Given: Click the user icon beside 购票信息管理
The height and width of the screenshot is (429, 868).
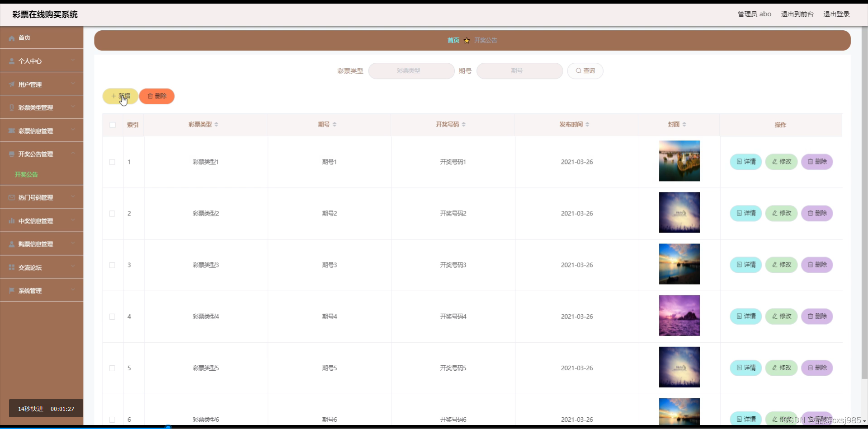Looking at the screenshot, I should pos(12,244).
